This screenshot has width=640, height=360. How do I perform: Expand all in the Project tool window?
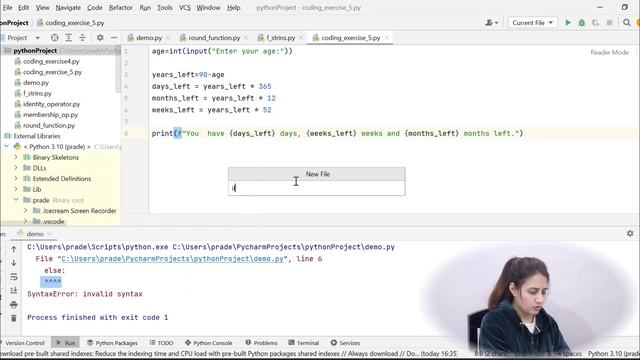point(69,38)
